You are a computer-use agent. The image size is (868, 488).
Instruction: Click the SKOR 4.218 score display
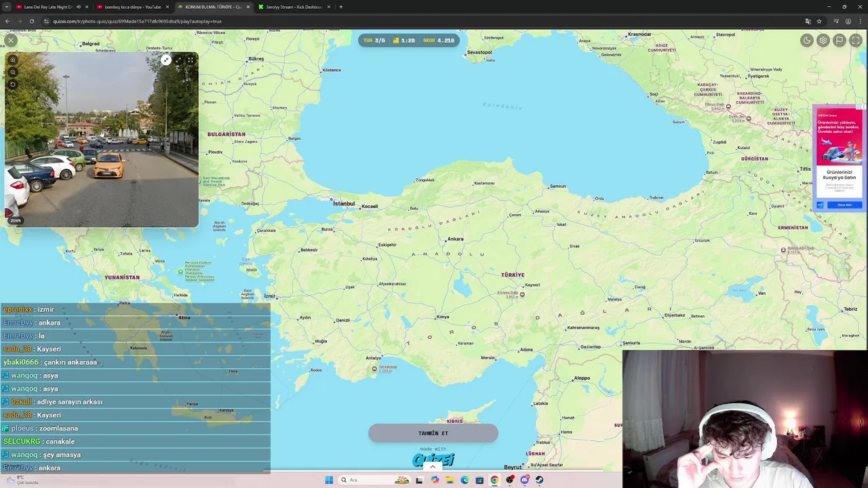pos(439,40)
